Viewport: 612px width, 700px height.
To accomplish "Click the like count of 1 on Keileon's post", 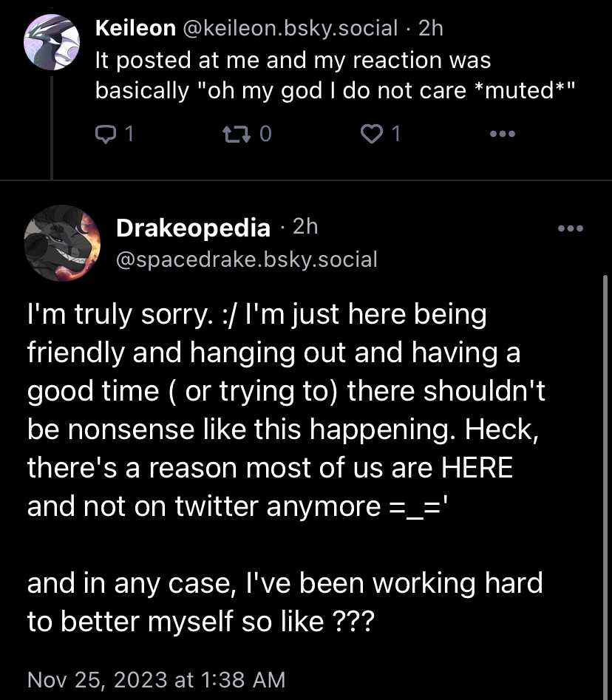I will click(395, 134).
